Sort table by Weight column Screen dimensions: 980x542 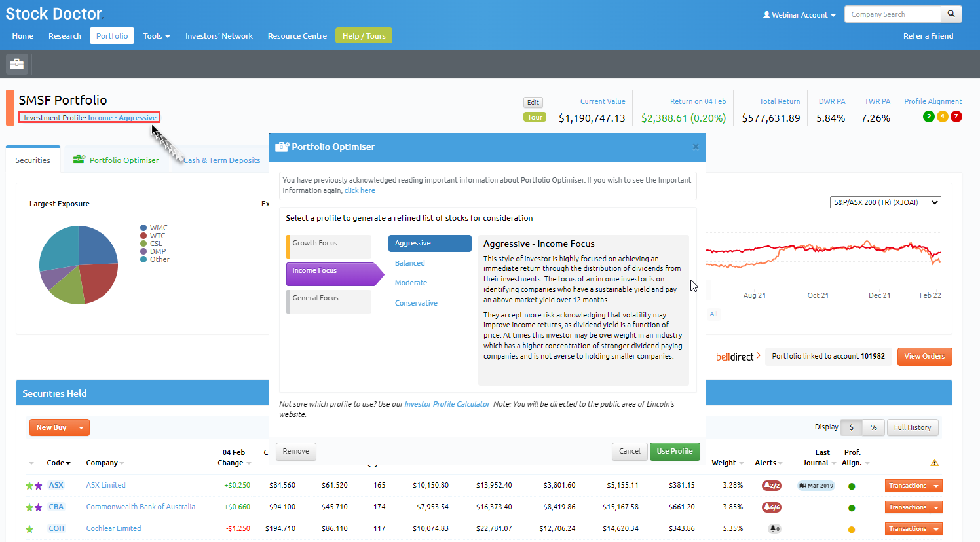(727, 463)
